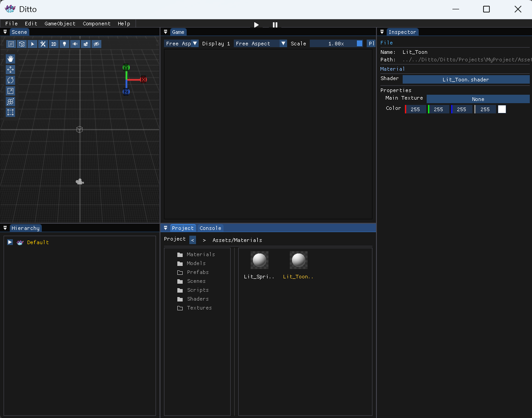Open the Free Asp dropdown in Game view

click(181, 44)
